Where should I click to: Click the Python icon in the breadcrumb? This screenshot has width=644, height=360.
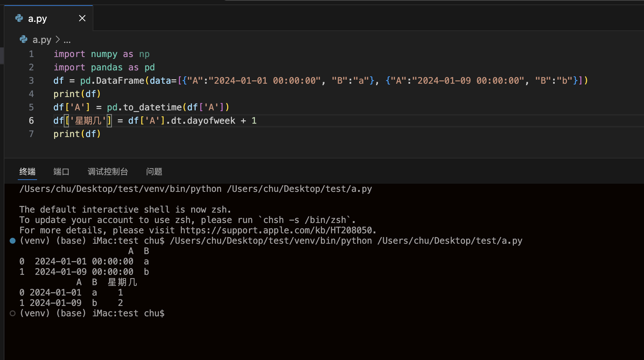click(x=24, y=39)
